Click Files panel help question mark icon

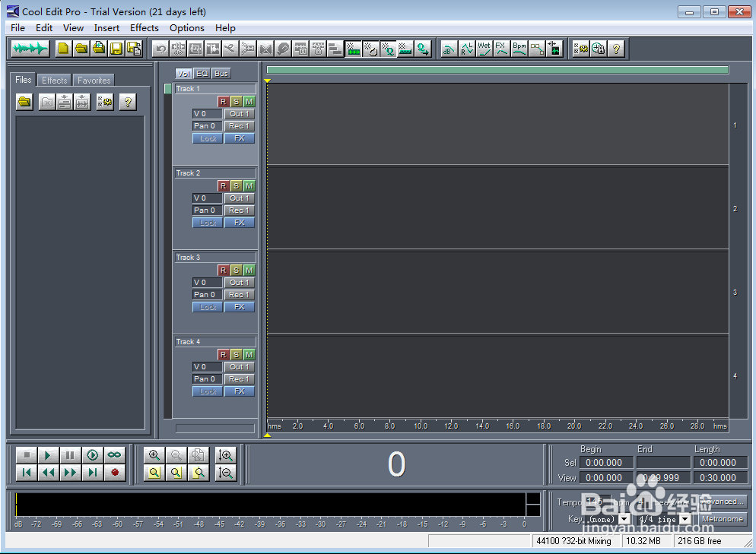click(x=128, y=102)
